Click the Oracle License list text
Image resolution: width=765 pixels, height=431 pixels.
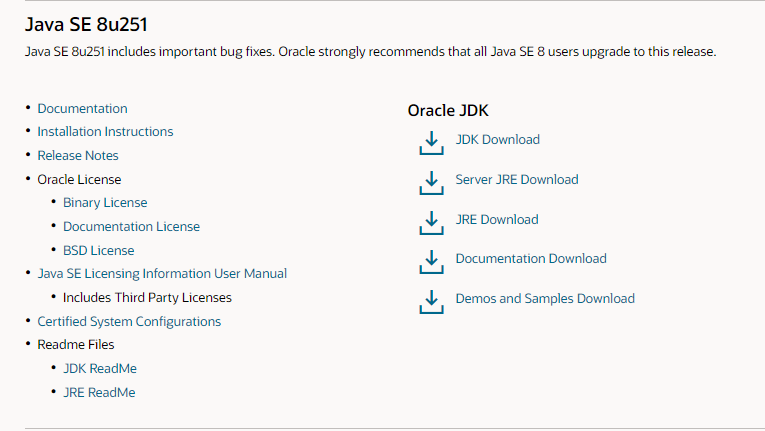[x=79, y=180]
